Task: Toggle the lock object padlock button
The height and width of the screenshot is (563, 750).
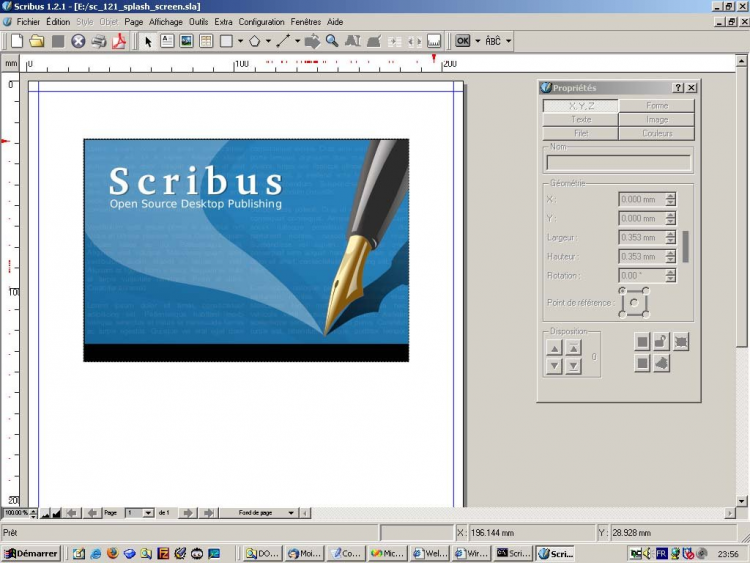Action: click(x=662, y=342)
